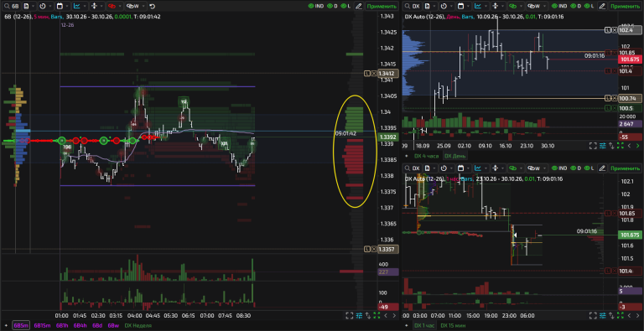This screenshot has width=644, height=331.
Task: Open the template file icon in 6B chart
Action: (26, 6)
